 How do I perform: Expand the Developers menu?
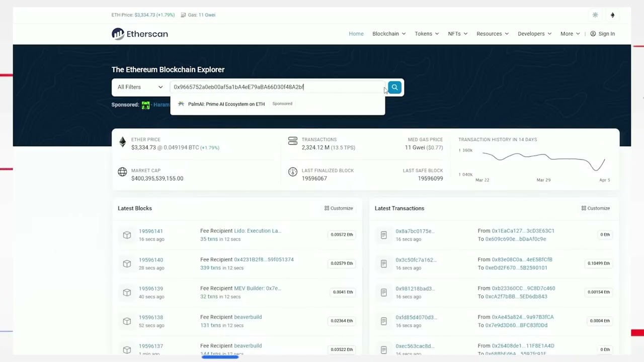coord(535,34)
